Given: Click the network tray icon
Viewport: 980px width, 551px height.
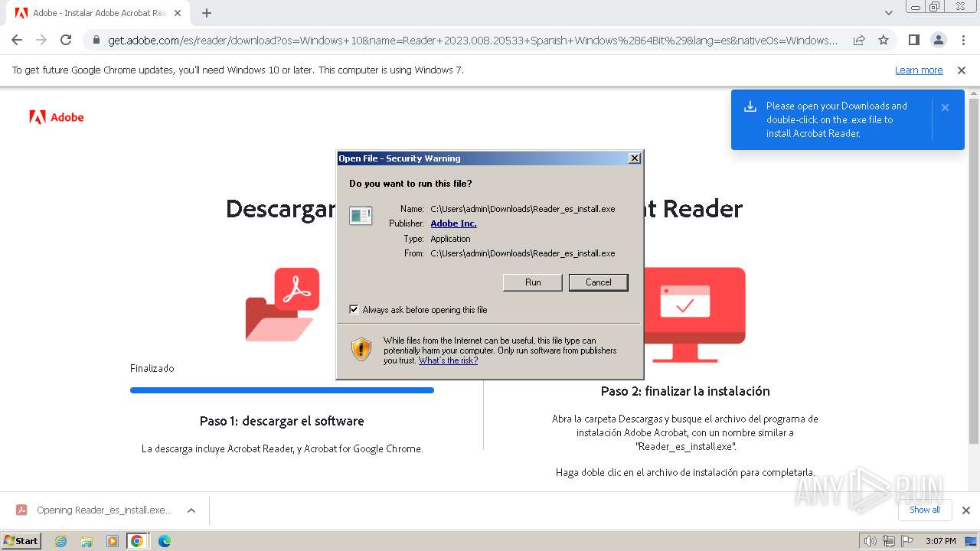Looking at the screenshot, I should pos(889,541).
